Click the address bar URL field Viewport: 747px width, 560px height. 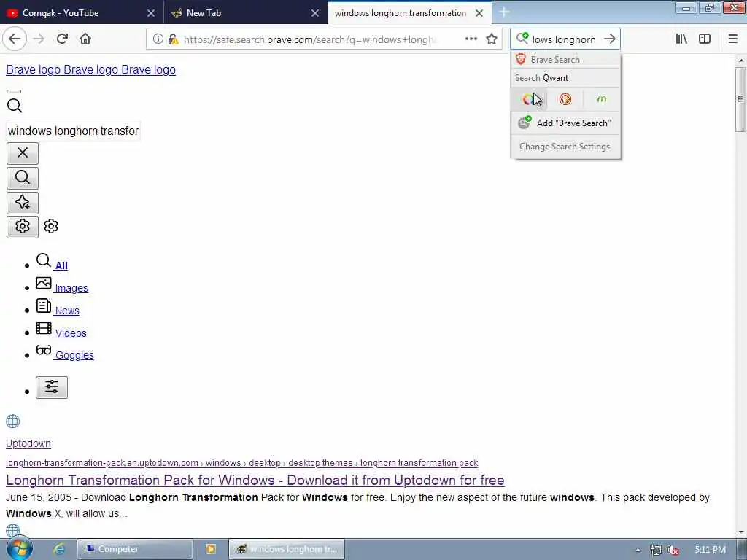coord(309,39)
